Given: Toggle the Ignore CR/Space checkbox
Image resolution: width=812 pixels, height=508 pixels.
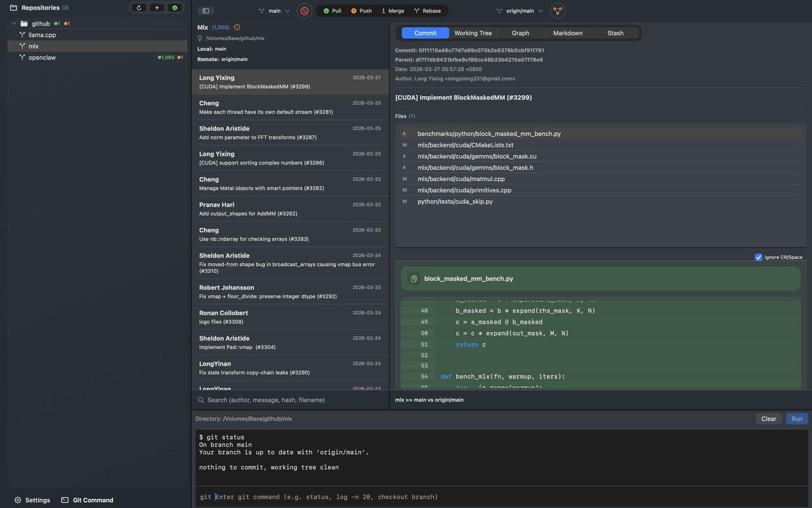Looking at the screenshot, I should click(x=759, y=257).
